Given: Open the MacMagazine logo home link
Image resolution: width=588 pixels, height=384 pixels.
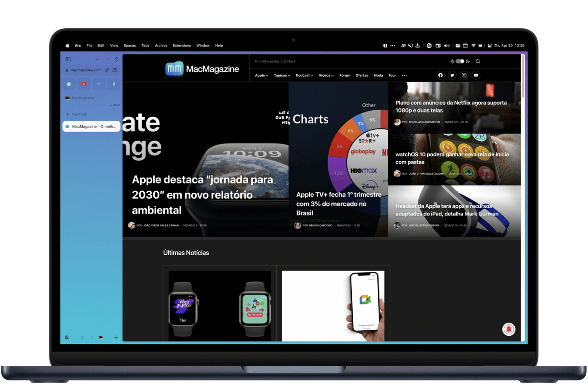Looking at the screenshot, I should [203, 69].
